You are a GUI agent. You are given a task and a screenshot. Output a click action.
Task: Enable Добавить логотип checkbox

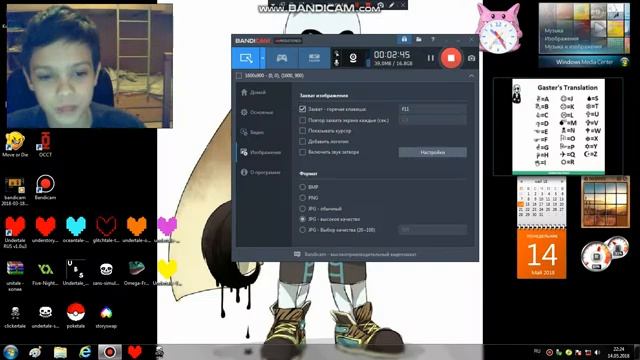pos(302,142)
